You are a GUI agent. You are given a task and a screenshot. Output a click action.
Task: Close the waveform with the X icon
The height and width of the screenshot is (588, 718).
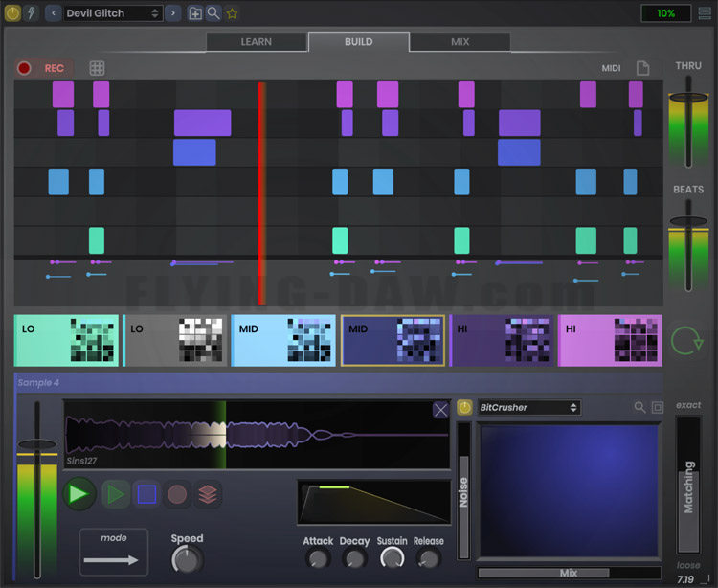(440, 410)
